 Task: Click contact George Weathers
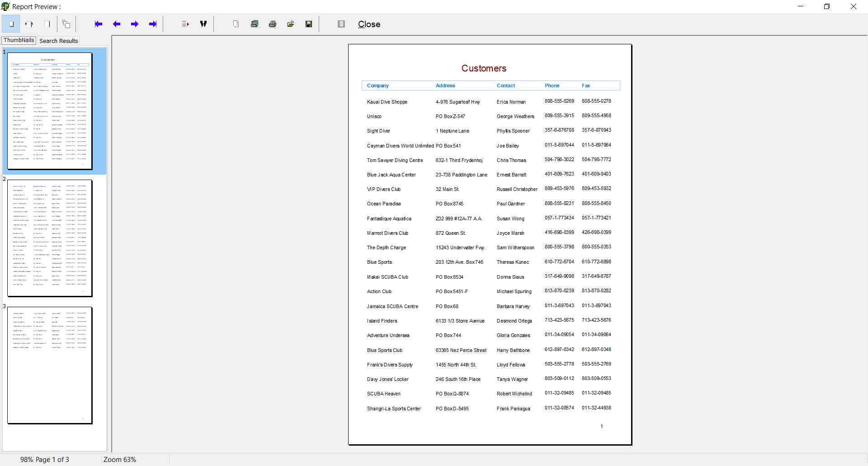(515, 116)
